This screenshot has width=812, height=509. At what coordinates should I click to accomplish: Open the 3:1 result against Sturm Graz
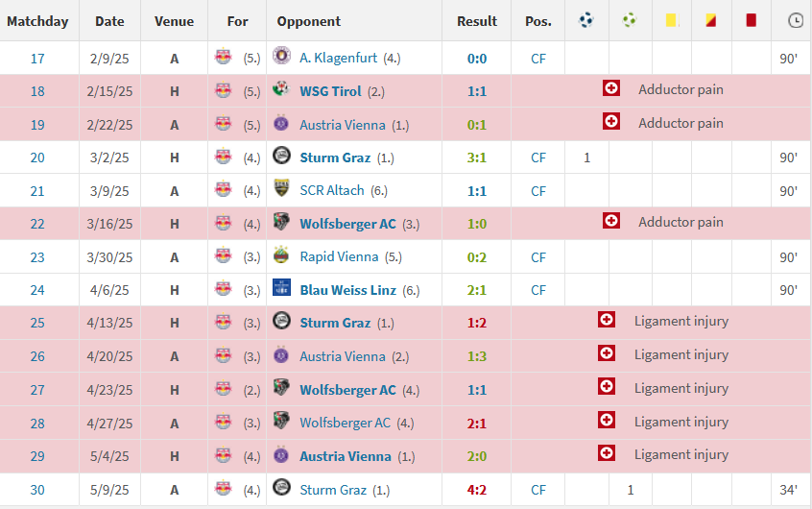pyautogui.click(x=477, y=158)
